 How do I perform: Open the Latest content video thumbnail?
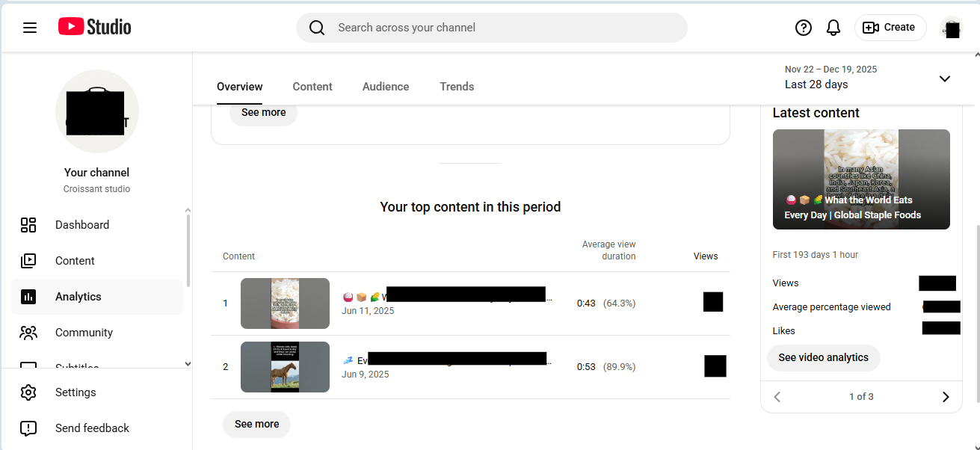[861, 179]
